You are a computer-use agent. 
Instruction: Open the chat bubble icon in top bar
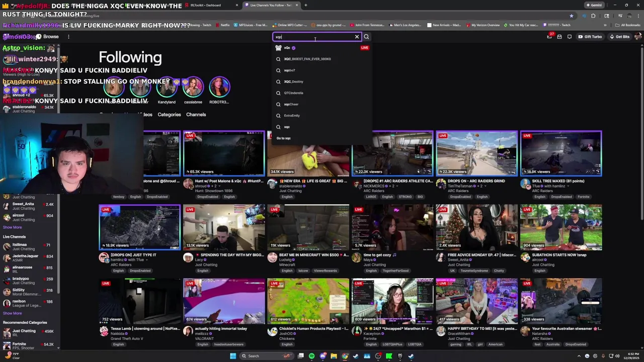click(x=570, y=37)
